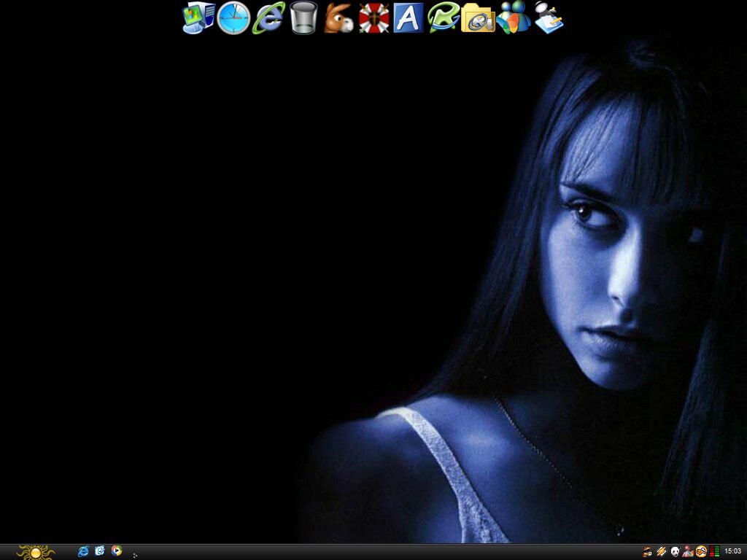The width and height of the screenshot is (747, 560).
Task: Open the red cross shield dock icon
Action: (x=373, y=18)
